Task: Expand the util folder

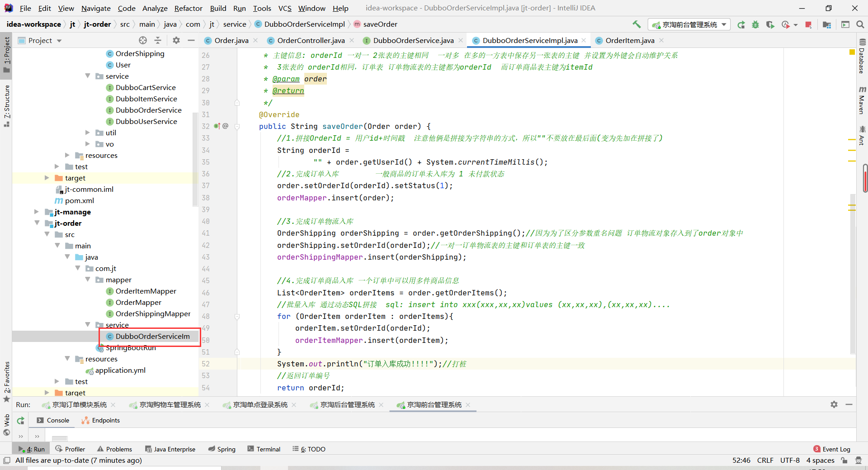Action: click(x=88, y=133)
